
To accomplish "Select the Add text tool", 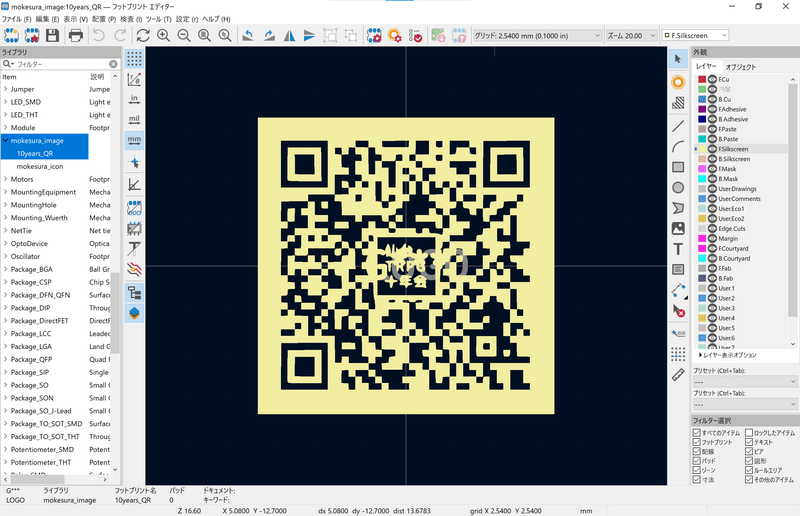I will coord(678,249).
